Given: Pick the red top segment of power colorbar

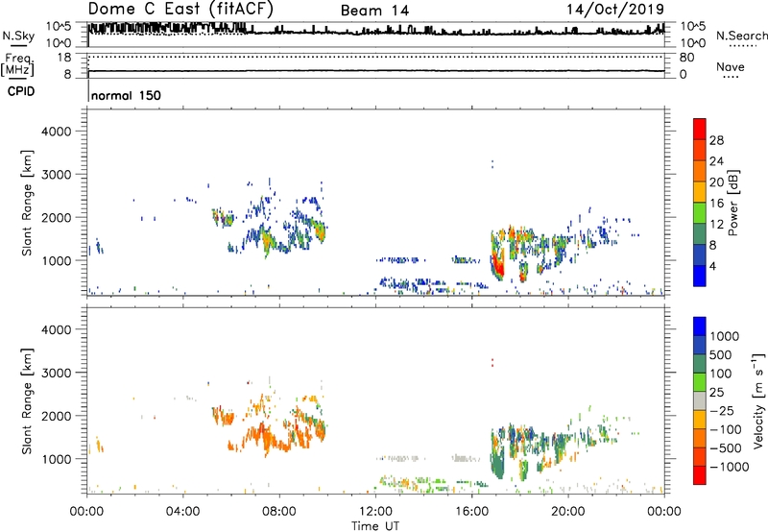Looking at the screenshot, I should (x=700, y=130).
